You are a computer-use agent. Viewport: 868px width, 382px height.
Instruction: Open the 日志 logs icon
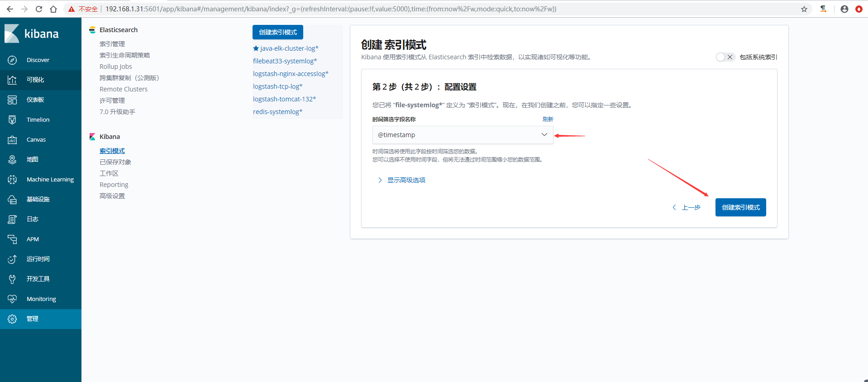[x=12, y=219]
